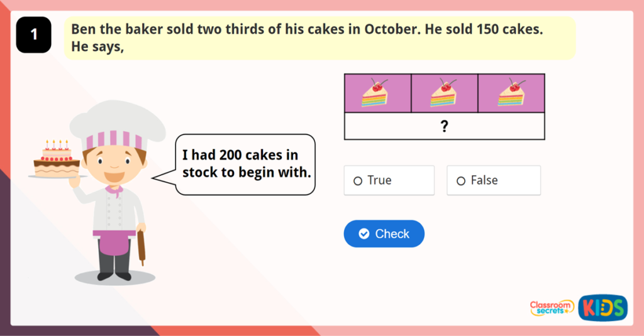Click the False radio circle

coord(461,181)
